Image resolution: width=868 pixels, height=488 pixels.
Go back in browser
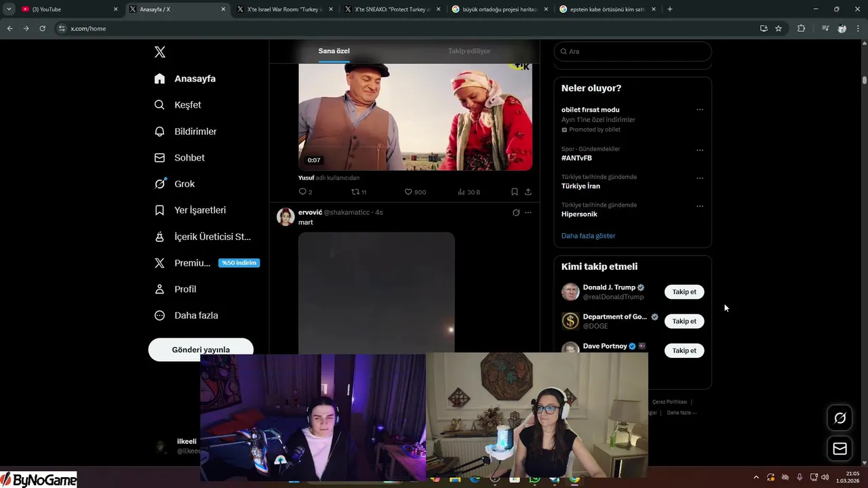tap(9, 28)
